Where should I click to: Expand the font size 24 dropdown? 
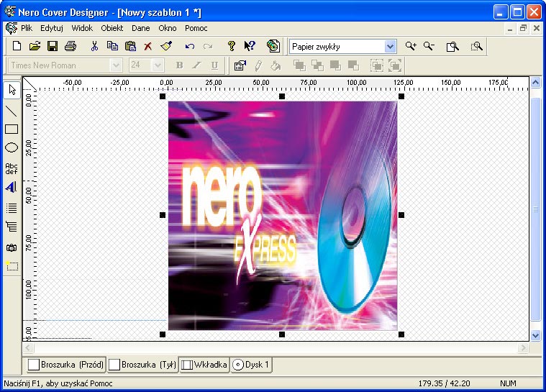tap(158, 65)
